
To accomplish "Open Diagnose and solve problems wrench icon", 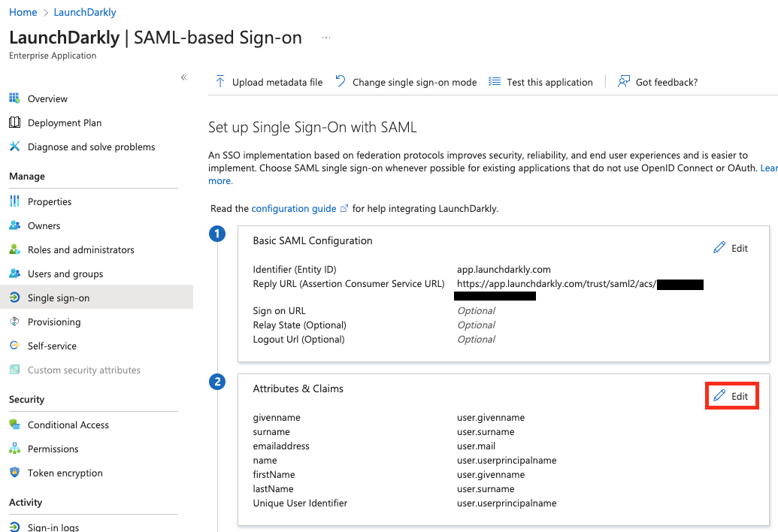I will 14,147.
